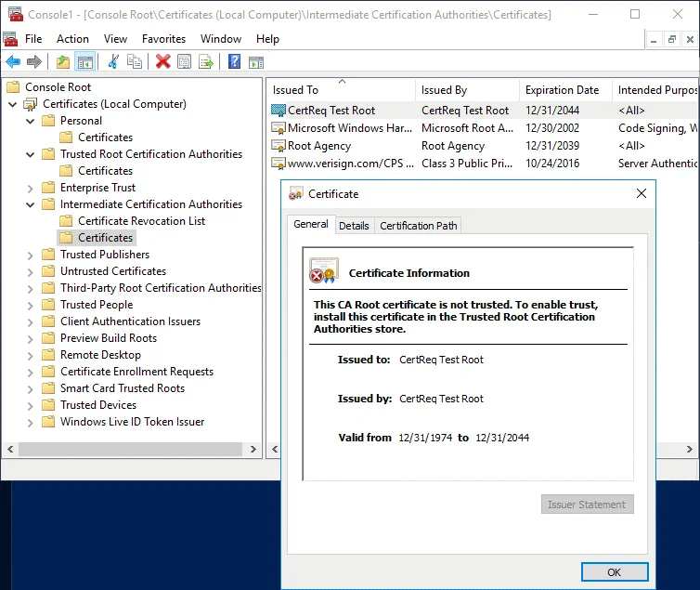The height and width of the screenshot is (590, 700).
Task: Click the blue Help question mark icon
Action: pos(234,62)
